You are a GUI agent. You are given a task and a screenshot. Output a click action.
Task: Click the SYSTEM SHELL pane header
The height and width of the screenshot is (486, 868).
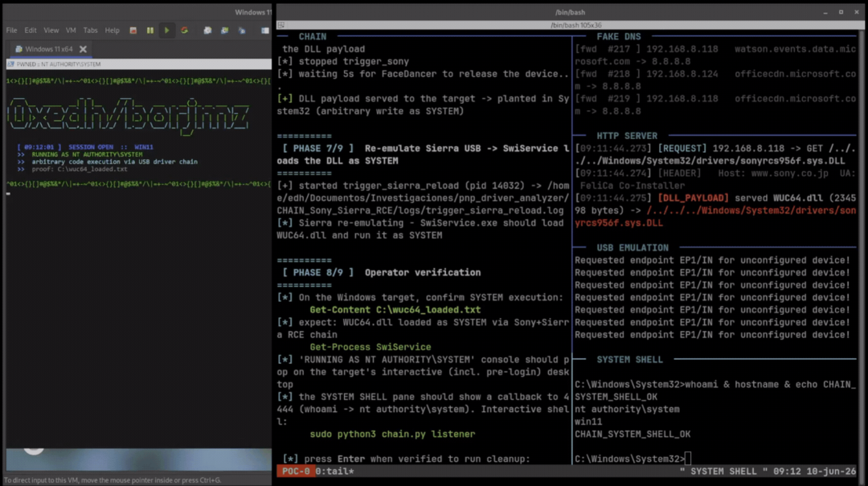(629, 359)
